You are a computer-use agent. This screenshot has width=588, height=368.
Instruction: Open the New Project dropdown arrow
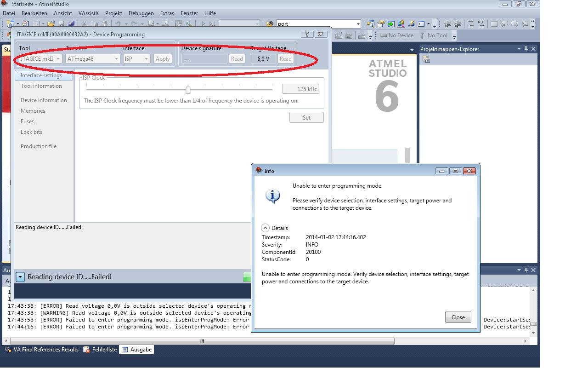click(18, 24)
